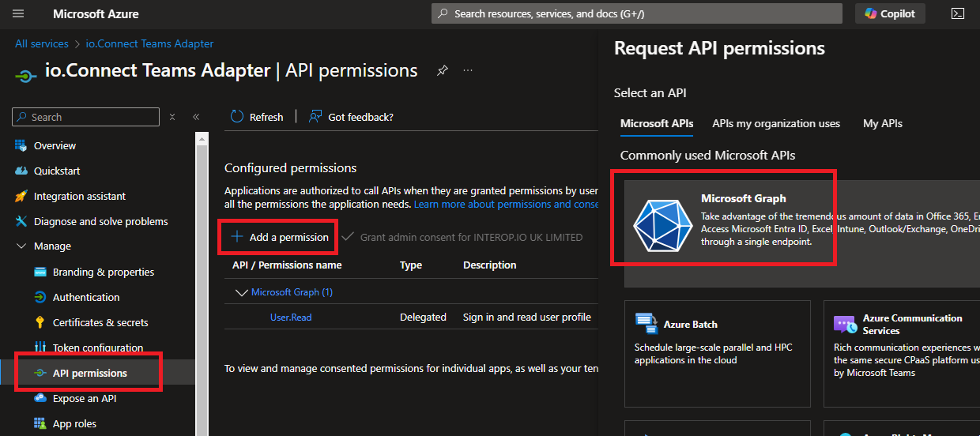Open the hamburger portal menu
The height and width of the screenshot is (436, 980).
tap(18, 14)
